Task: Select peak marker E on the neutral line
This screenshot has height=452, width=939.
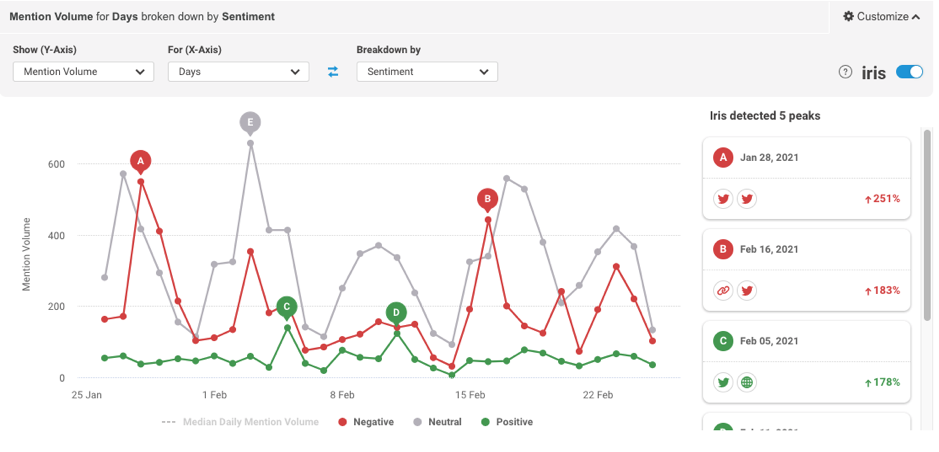Action: coord(250,122)
